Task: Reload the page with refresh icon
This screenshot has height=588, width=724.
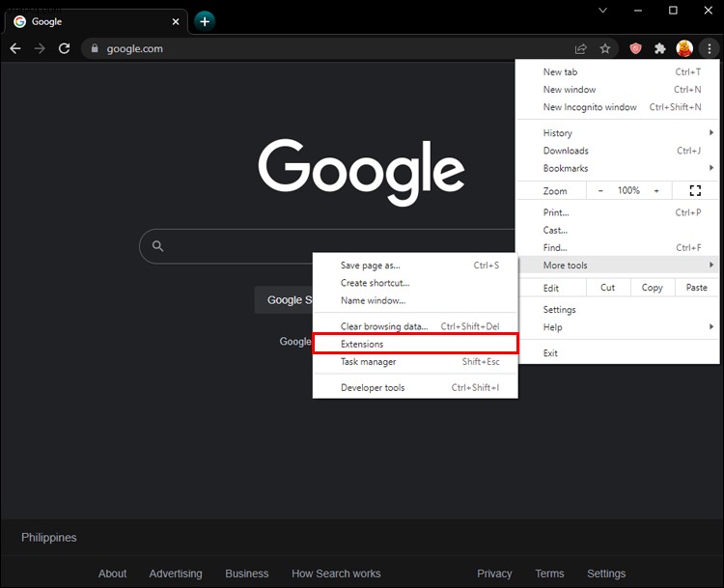Action: click(x=64, y=48)
